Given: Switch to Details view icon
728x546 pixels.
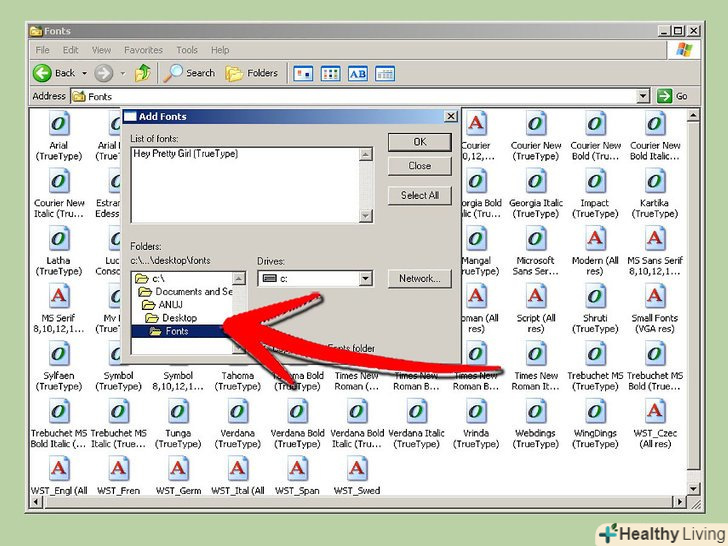Looking at the screenshot, I should click(x=385, y=74).
